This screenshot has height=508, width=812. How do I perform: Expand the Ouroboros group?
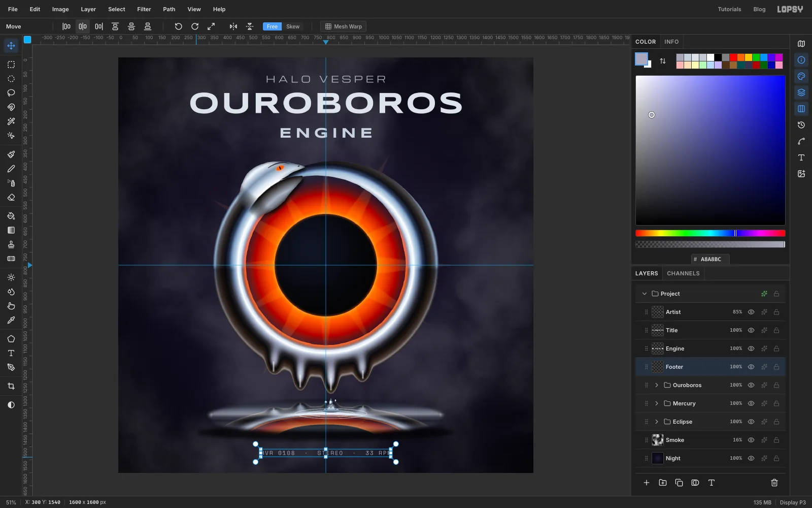pos(657,385)
